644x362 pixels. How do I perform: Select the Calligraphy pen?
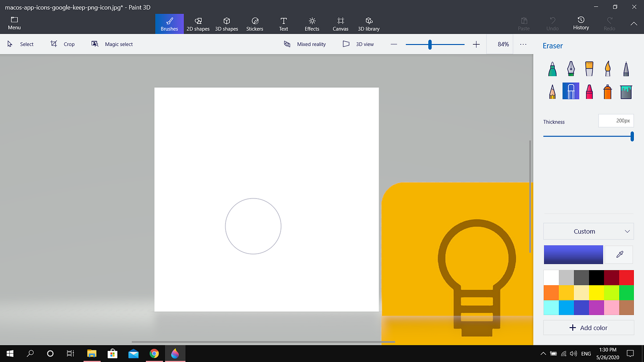point(570,68)
